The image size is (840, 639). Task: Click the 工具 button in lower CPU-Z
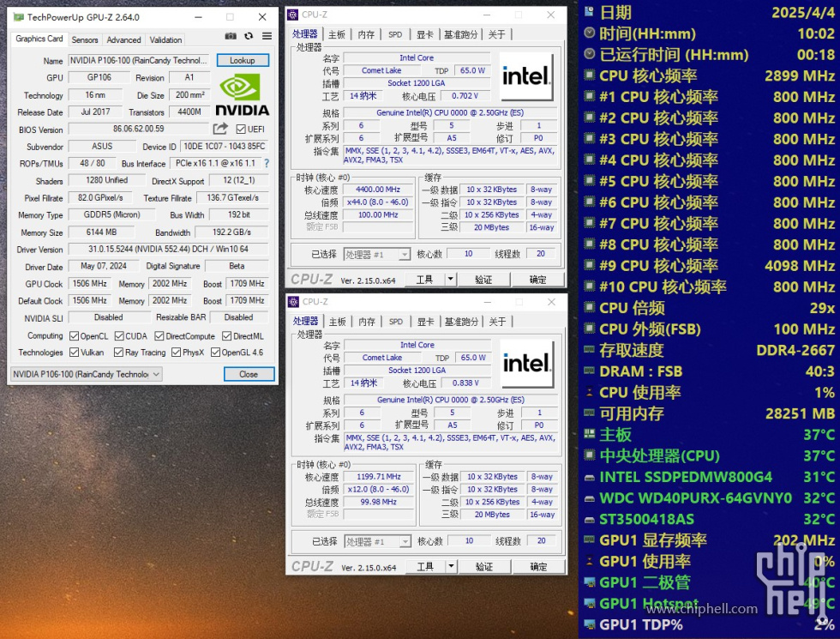425,567
